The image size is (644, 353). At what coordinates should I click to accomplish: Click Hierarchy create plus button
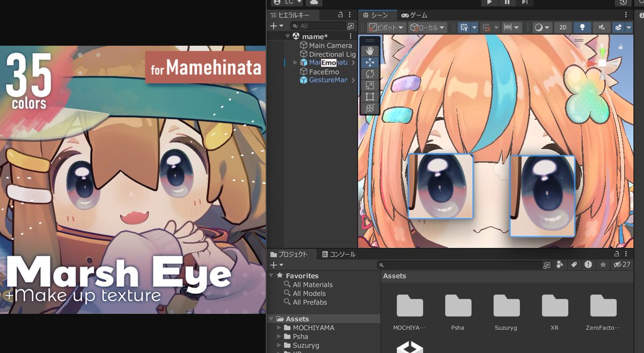coord(276,26)
